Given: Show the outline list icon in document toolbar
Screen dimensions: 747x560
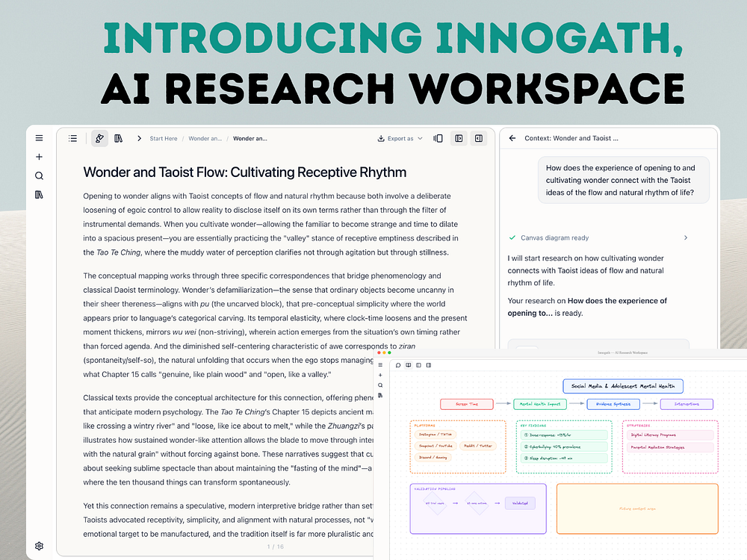Looking at the screenshot, I should (72, 138).
